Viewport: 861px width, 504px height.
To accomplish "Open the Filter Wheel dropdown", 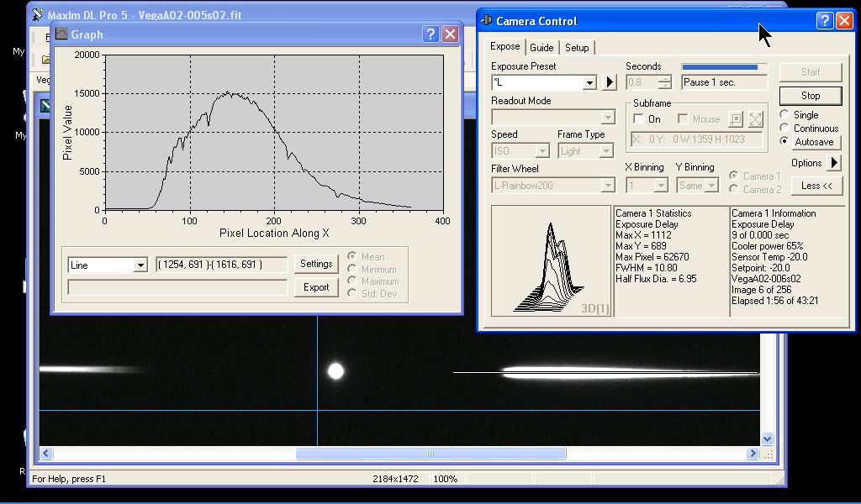I will (608, 186).
